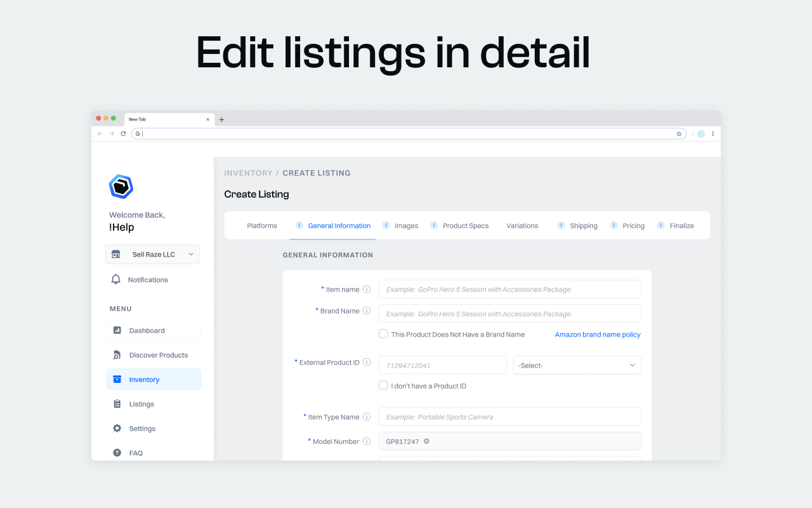Follow the Amazon brand name policy link
Screen dimensions: 812x508
point(597,334)
